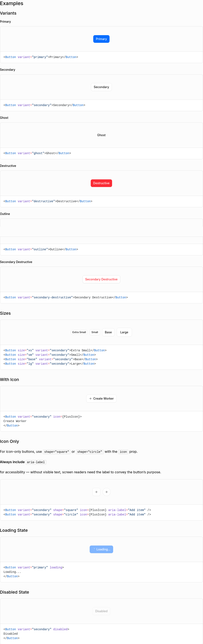
Task: Click the Disabled State heading
Action: (14, 592)
